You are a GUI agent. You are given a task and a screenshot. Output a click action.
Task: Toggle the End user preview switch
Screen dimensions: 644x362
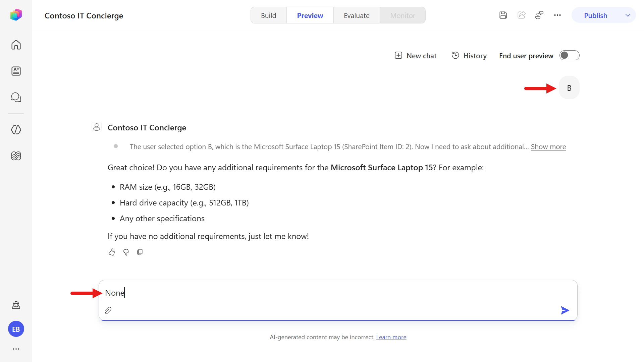[x=569, y=55]
